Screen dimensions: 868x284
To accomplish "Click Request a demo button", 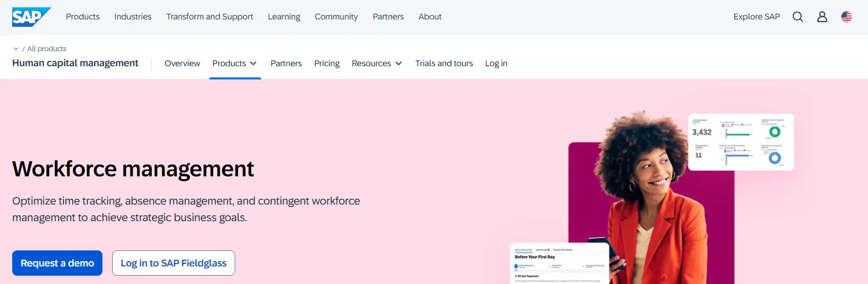I will coord(57,263).
